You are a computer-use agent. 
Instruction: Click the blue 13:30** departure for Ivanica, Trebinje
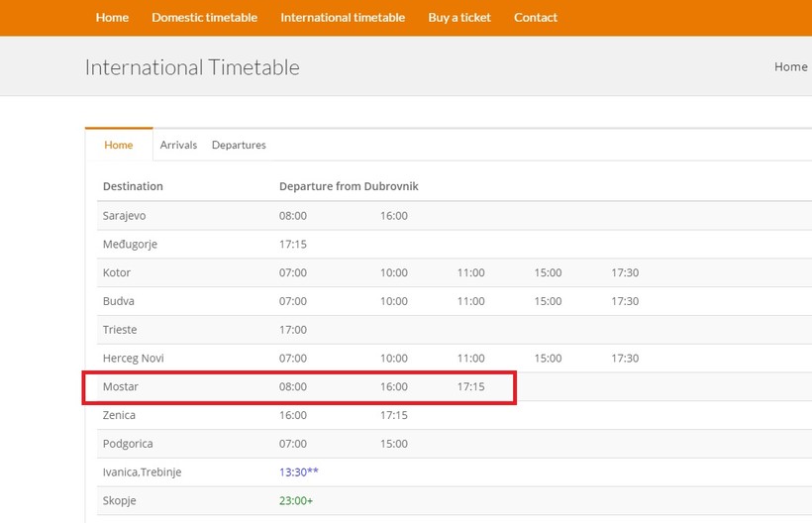(299, 472)
